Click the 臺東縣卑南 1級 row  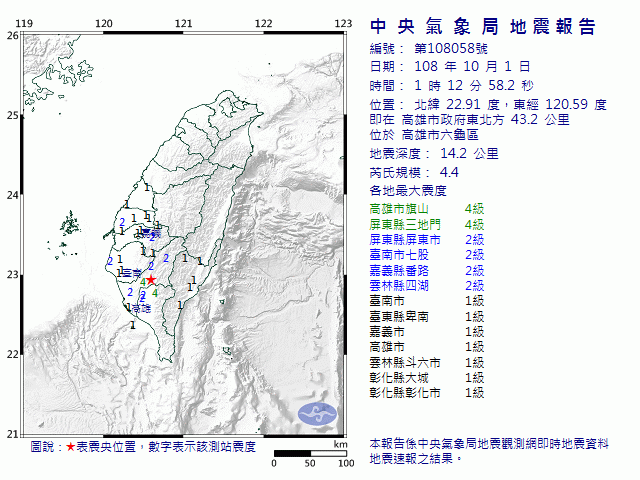427,316
